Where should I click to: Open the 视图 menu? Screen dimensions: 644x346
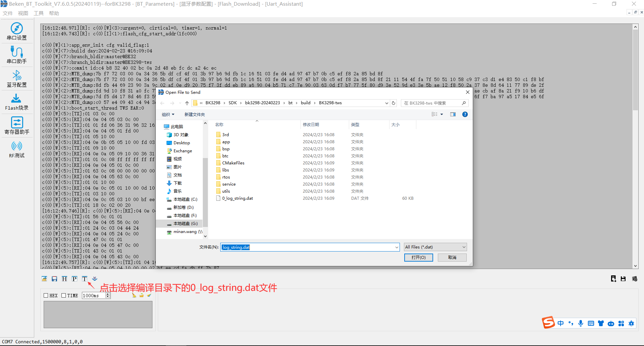pyautogui.click(x=23, y=13)
